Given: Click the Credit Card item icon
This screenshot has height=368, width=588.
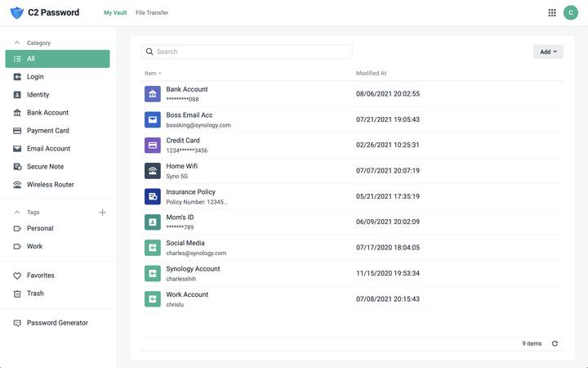Looking at the screenshot, I should [152, 146].
